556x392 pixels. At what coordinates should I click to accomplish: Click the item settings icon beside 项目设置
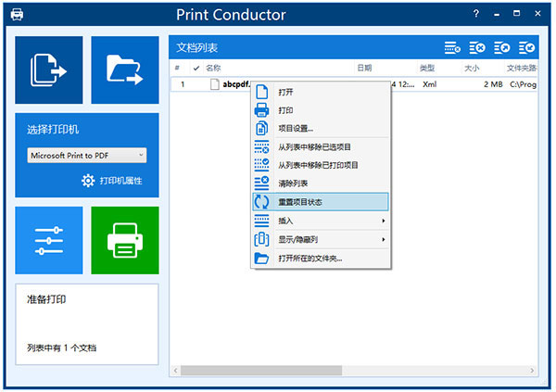pyautogui.click(x=261, y=129)
